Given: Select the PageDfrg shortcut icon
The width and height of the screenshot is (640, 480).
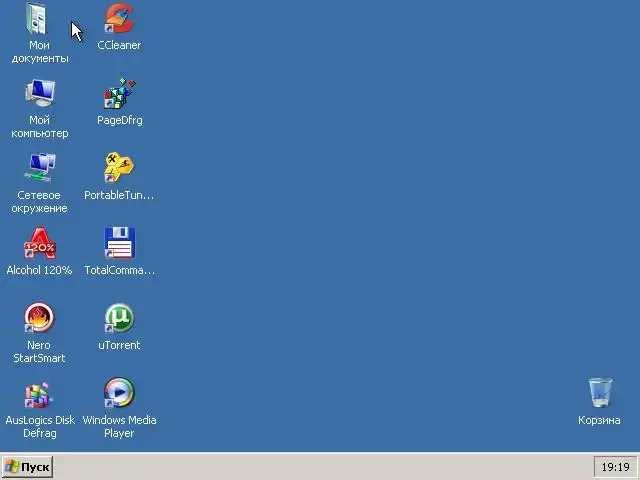Looking at the screenshot, I should (119, 93).
